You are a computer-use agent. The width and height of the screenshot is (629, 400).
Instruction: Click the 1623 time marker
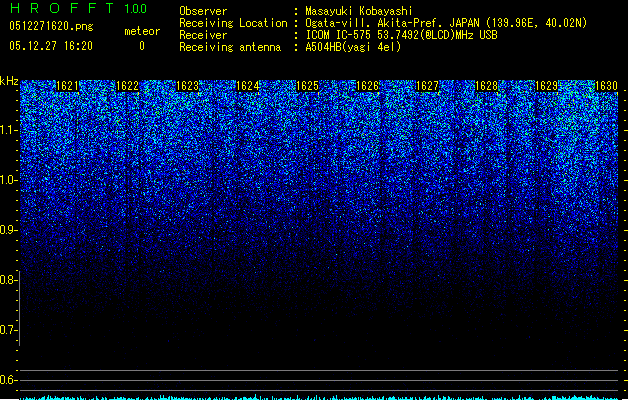coord(187,86)
